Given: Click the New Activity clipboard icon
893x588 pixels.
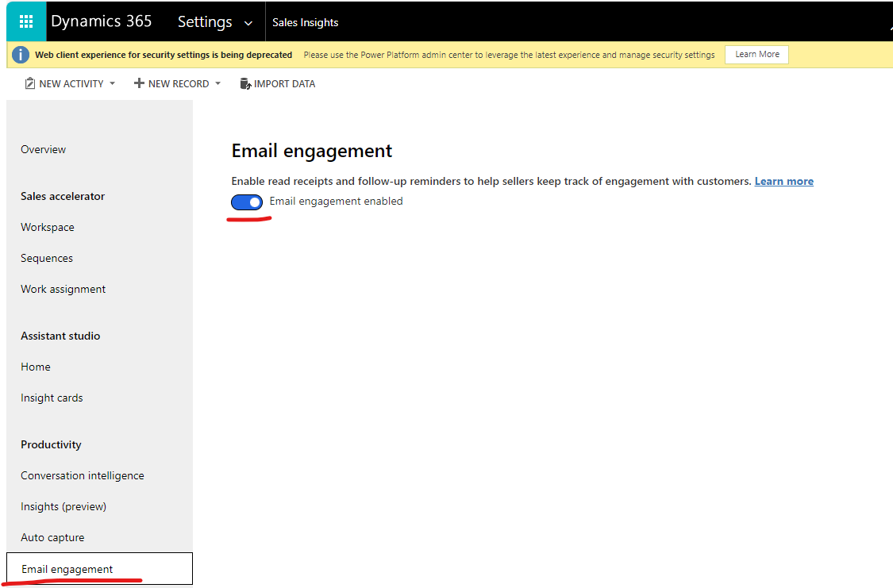Looking at the screenshot, I should pos(29,83).
